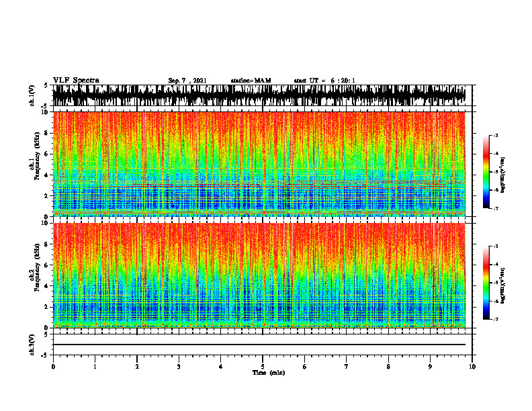
Task: Click the "ch.1(V)" axis label
Action: point(32,95)
